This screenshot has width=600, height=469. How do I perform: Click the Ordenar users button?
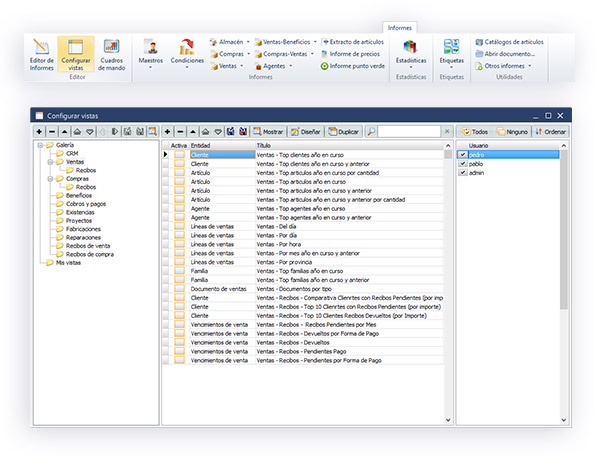click(x=551, y=131)
